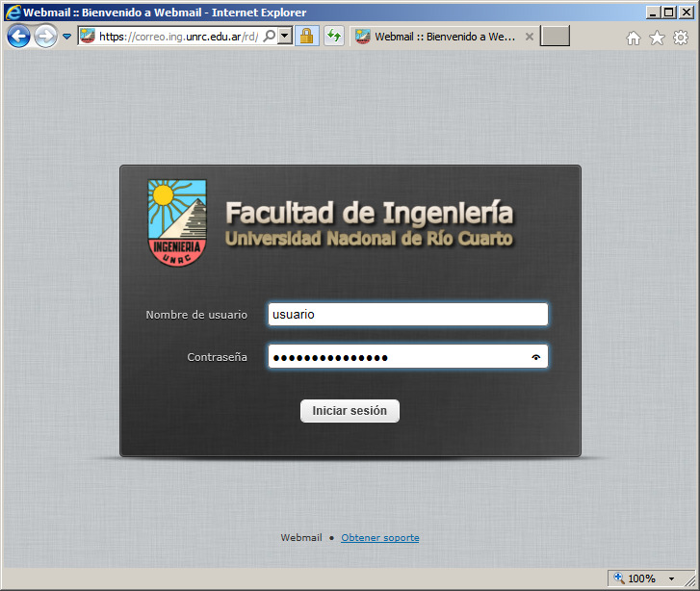Click the favicon on the Webmail tab
This screenshot has height=591, width=700.
(362, 37)
